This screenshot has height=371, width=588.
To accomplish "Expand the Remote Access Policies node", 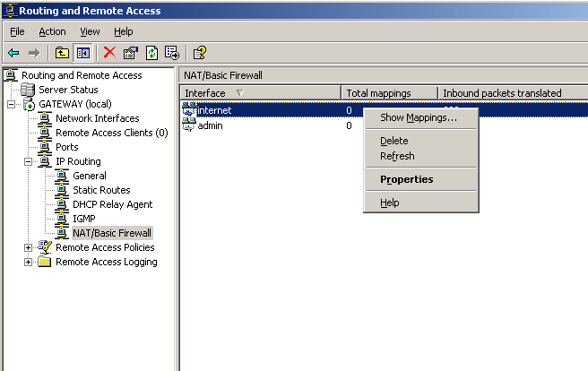I will [x=28, y=247].
